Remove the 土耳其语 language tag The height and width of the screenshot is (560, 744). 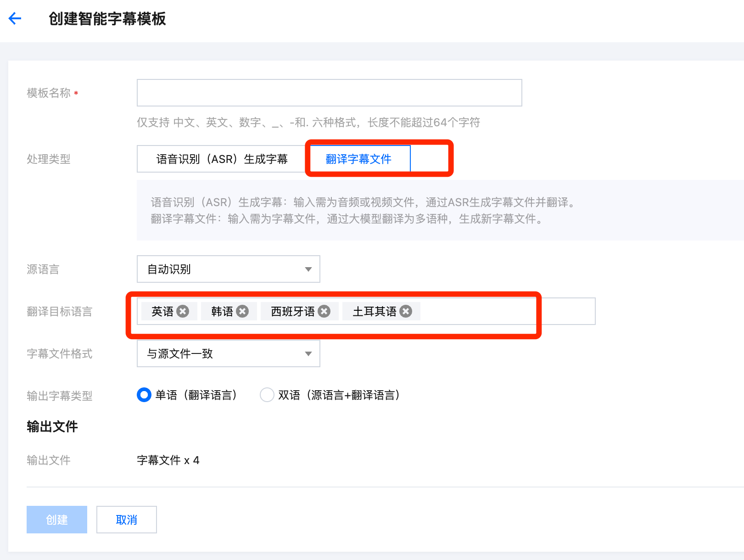click(406, 312)
